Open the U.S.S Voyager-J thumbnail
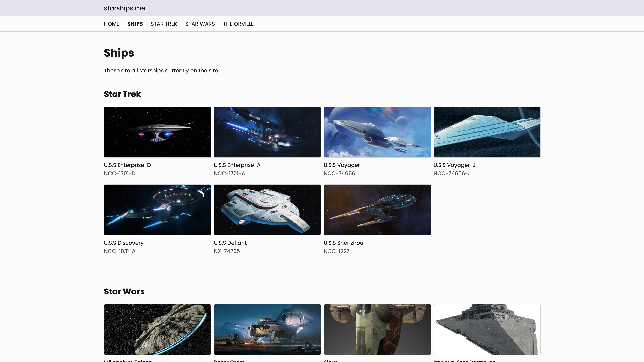This screenshot has width=644, height=362. point(487,132)
